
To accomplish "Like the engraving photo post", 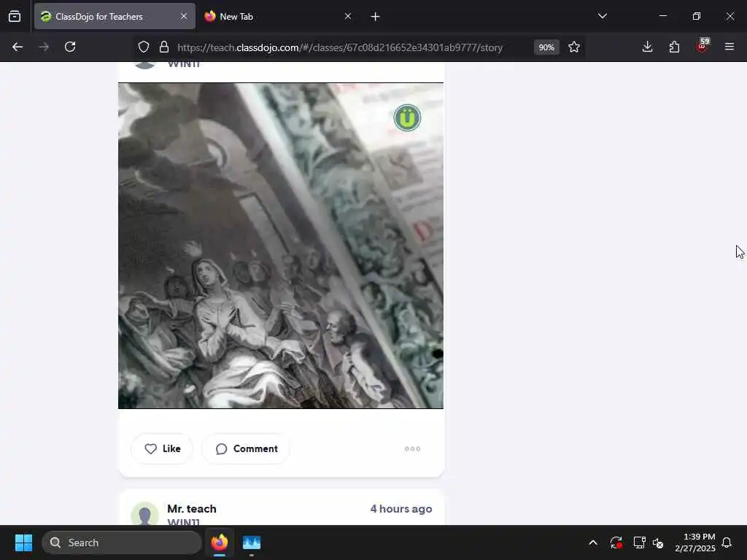I will pos(162,448).
